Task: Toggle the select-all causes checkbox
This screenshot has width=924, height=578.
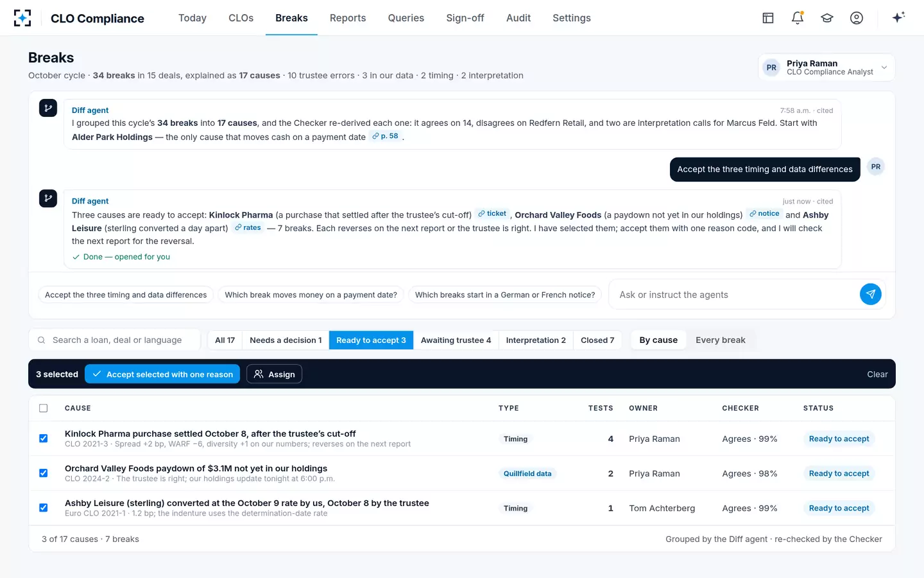Action: (x=44, y=408)
